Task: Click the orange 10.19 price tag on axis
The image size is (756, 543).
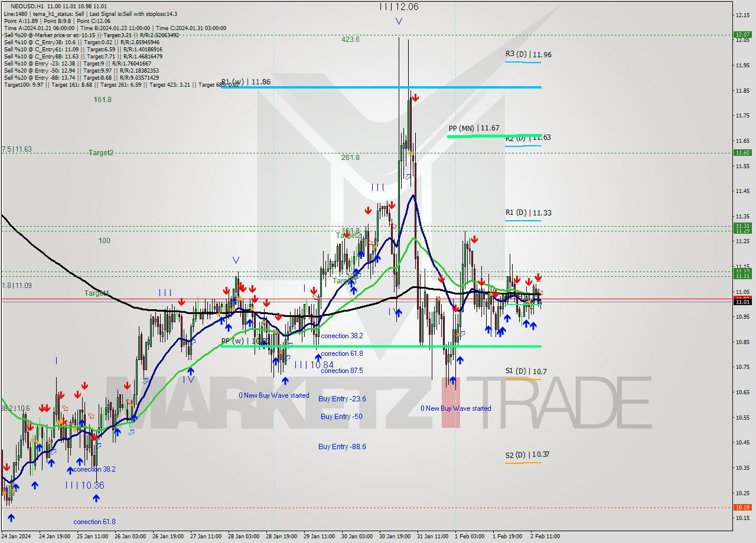Action: 742,507
